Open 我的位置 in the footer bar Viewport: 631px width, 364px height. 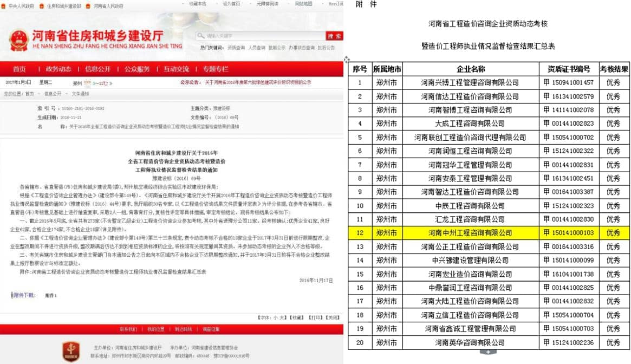[x=156, y=329]
